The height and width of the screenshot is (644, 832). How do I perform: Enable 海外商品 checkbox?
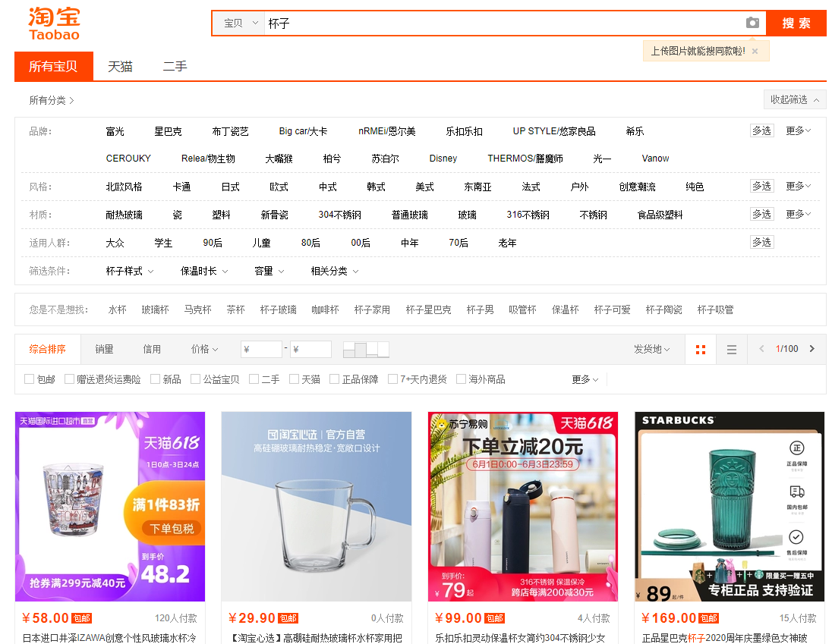click(461, 379)
